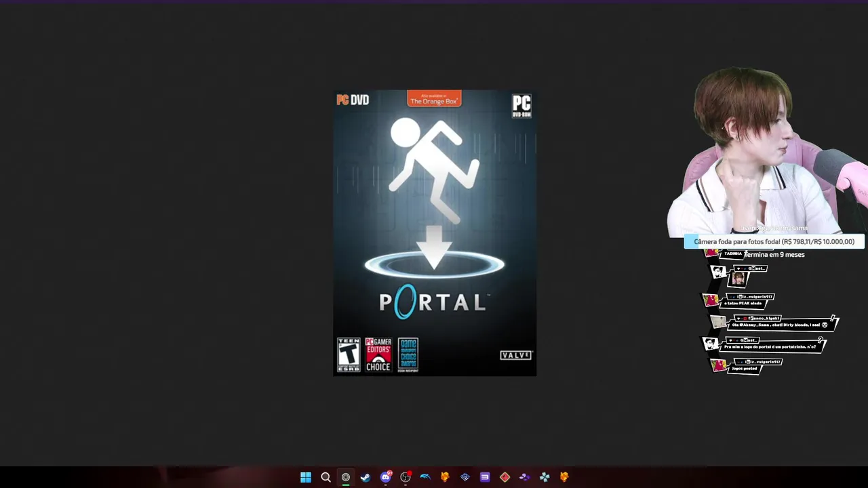
Task: Click the orange icon beside the Dolphin icon
Action: [x=445, y=477]
